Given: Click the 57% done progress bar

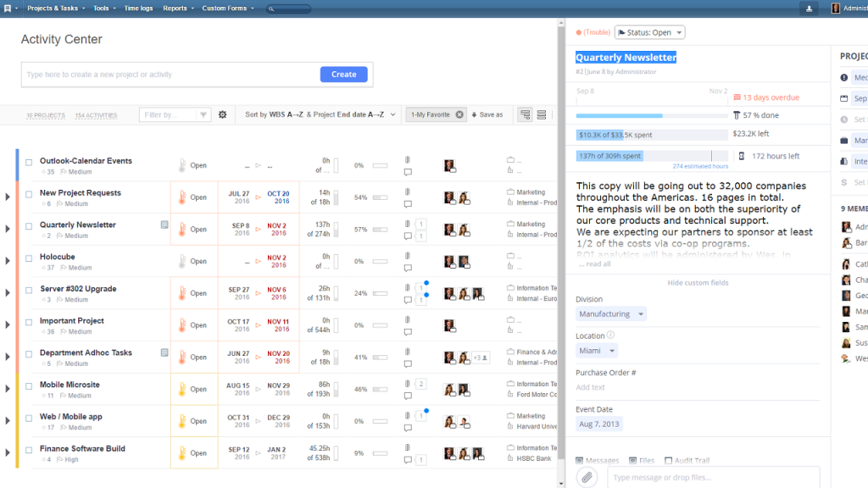Looking at the screenshot, I should click(651, 115).
